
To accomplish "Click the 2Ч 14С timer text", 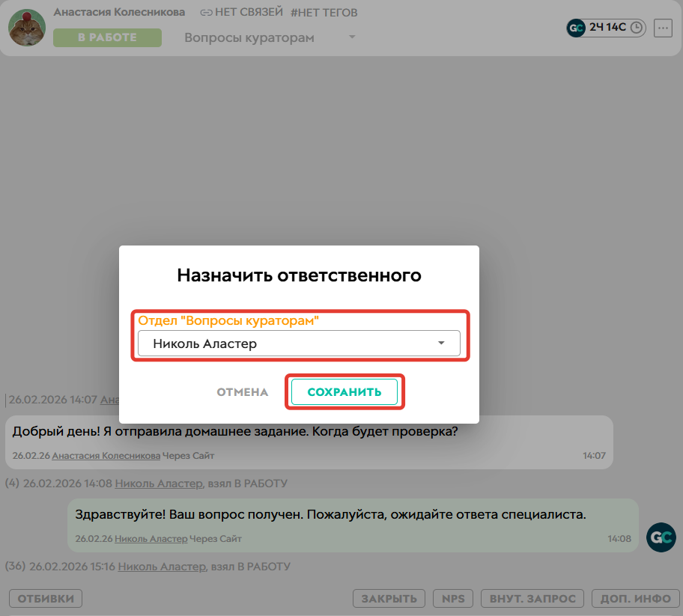I will click(x=607, y=28).
